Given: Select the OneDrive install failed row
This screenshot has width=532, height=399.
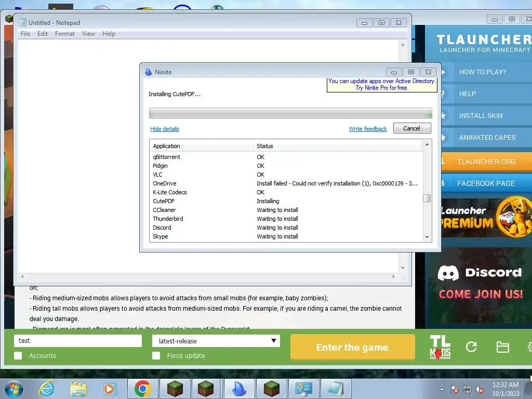Looking at the screenshot, I should click(x=286, y=183).
